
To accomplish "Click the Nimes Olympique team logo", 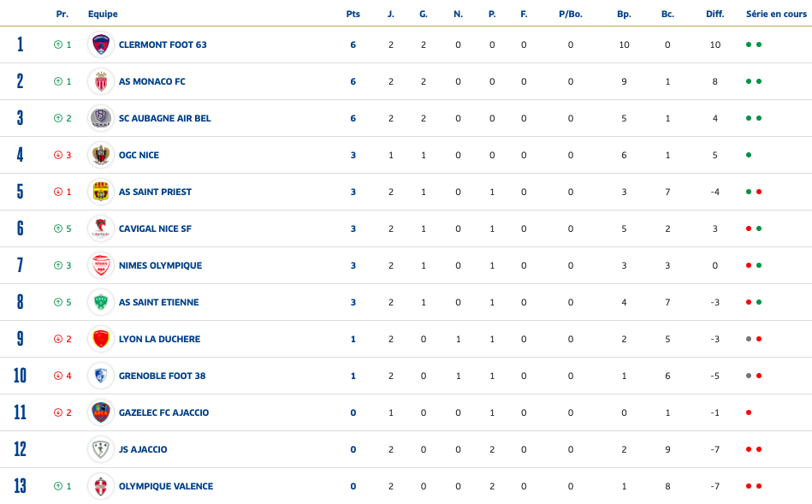I will 101,265.
